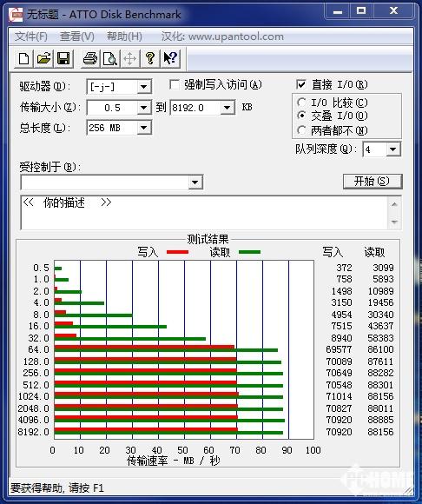The height and width of the screenshot is (504, 422).
Task: Click the description box scroll up arrow
Action: pyautogui.click(x=395, y=204)
